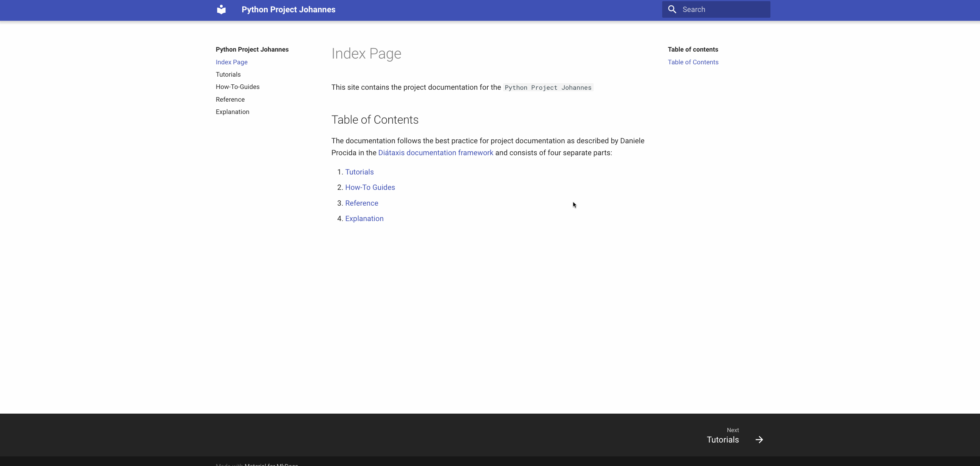Click the Python Project Johannes header title
The image size is (980, 466).
[x=288, y=10]
